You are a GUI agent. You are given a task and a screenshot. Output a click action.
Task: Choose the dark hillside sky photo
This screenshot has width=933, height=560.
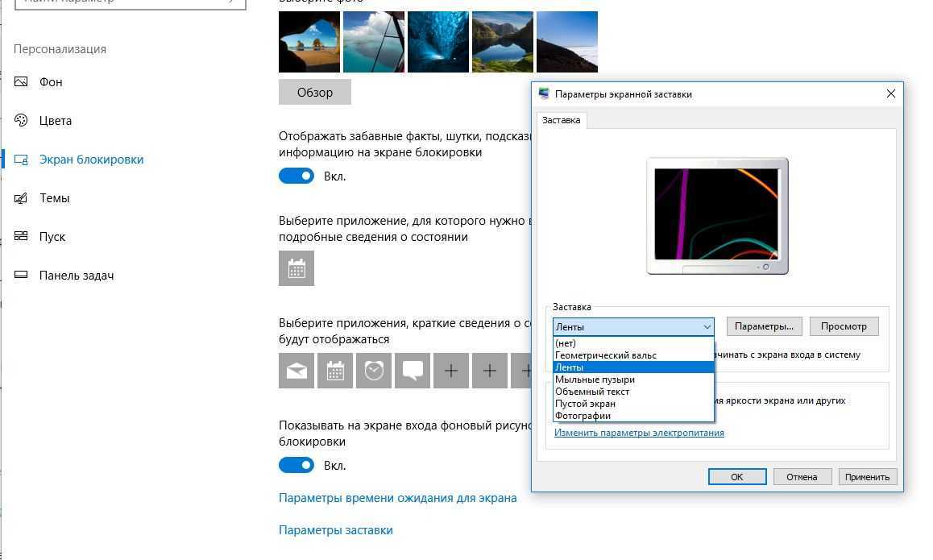567,42
